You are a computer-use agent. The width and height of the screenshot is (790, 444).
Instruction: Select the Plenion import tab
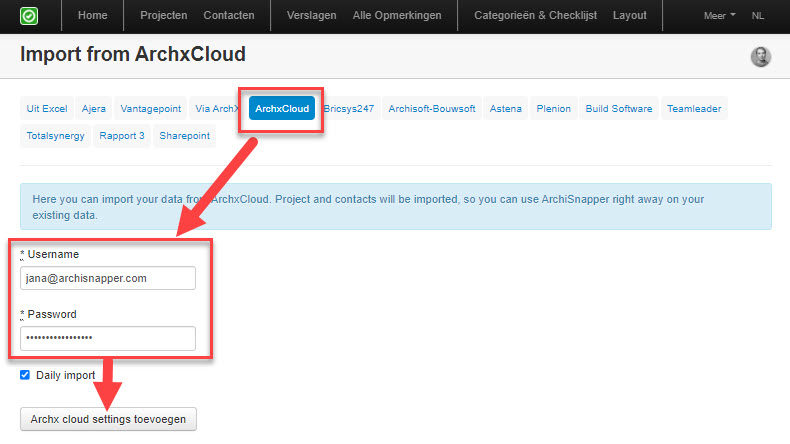[x=553, y=108]
